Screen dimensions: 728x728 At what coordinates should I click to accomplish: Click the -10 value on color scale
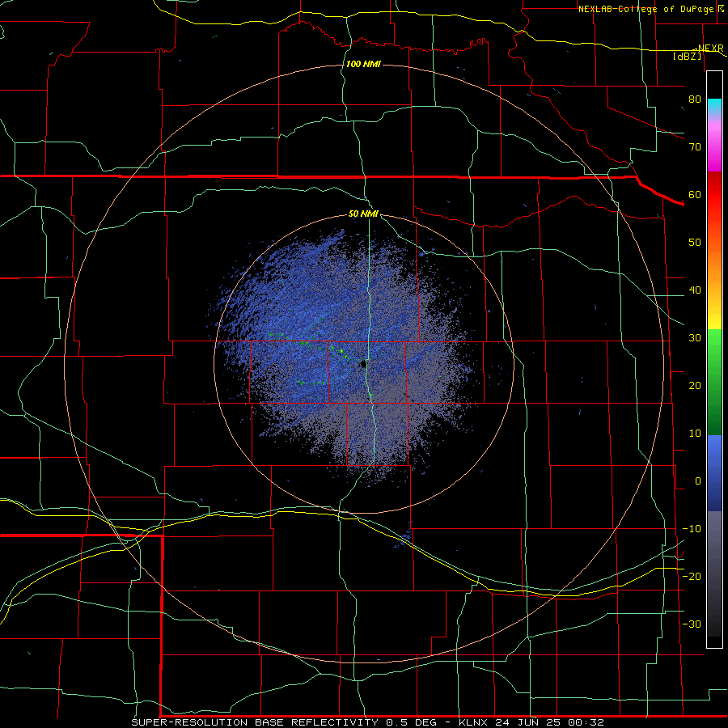(x=692, y=529)
